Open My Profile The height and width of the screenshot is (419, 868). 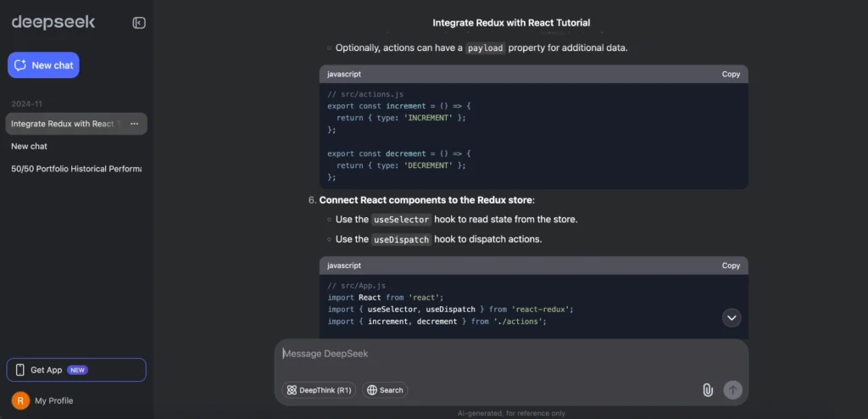(x=53, y=400)
